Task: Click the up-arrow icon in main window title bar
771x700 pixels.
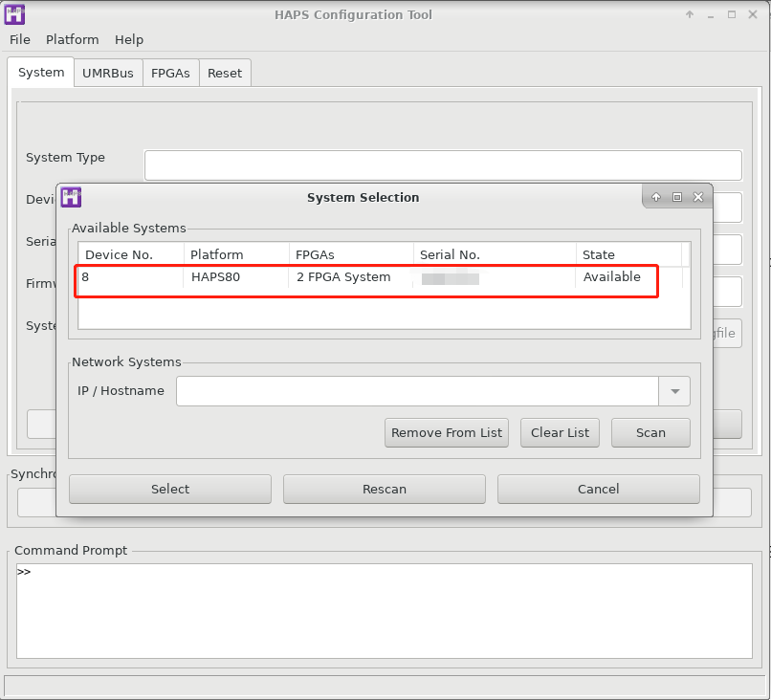Action: [690, 14]
